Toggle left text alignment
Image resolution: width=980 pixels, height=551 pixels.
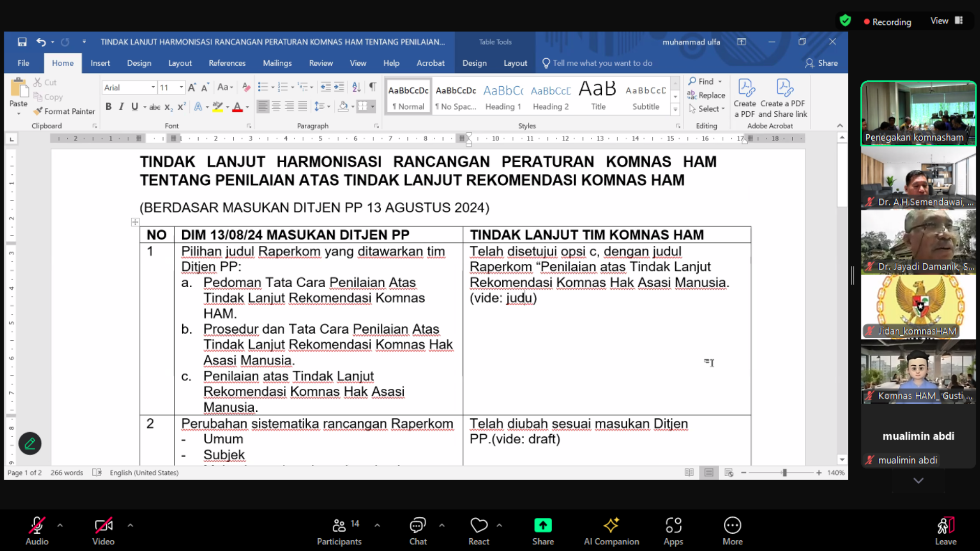(263, 107)
